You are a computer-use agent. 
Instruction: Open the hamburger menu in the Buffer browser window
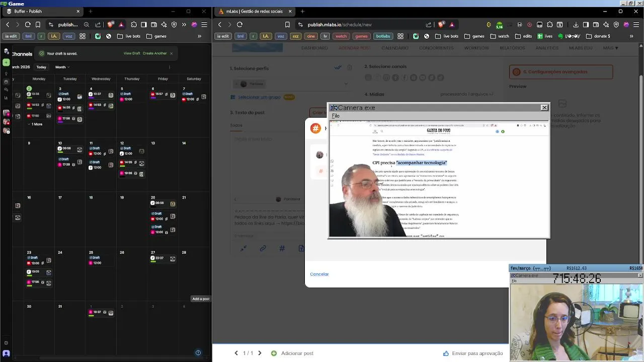tap(204, 24)
